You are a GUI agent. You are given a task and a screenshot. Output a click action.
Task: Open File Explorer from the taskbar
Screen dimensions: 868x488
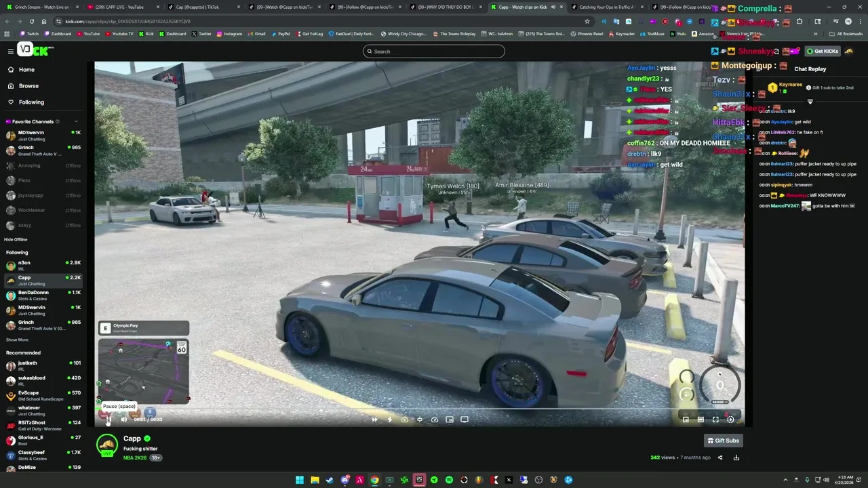315,480
